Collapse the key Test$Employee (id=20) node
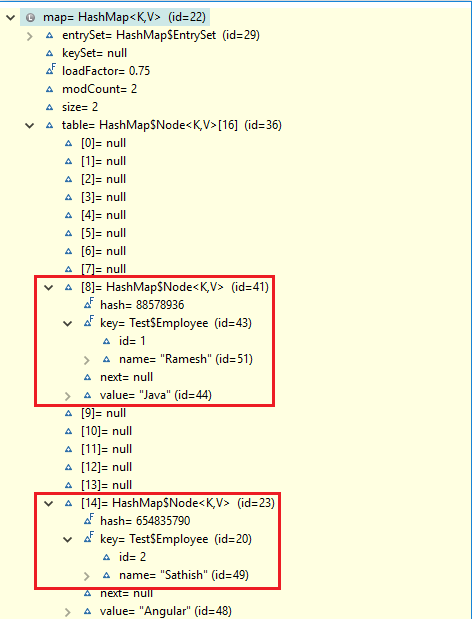The width and height of the screenshot is (472, 619). [68, 540]
